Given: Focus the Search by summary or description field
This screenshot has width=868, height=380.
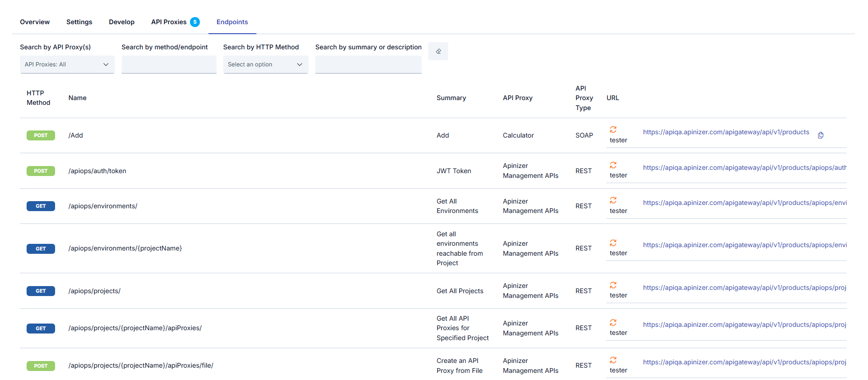Looking at the screenshot, I should 368,65.
